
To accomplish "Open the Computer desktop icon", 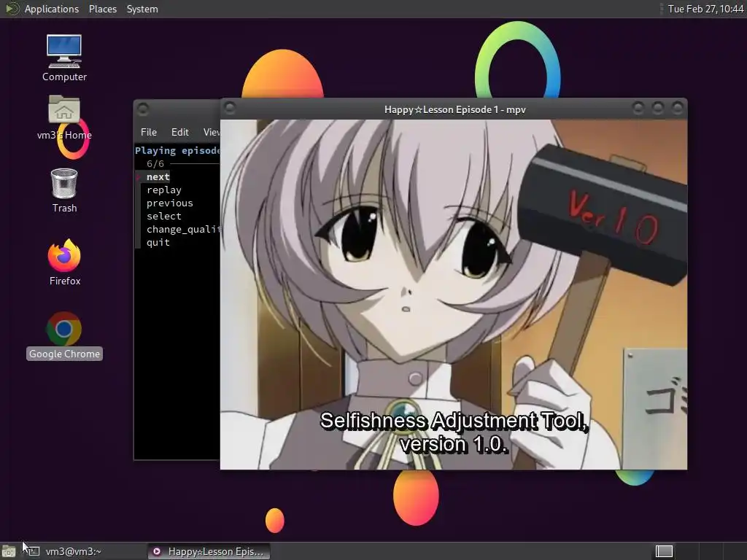I will [x=64, y=58].
